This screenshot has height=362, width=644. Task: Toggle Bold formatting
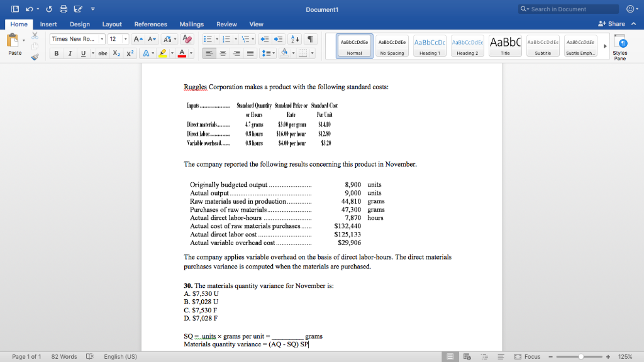pos(56,53)
